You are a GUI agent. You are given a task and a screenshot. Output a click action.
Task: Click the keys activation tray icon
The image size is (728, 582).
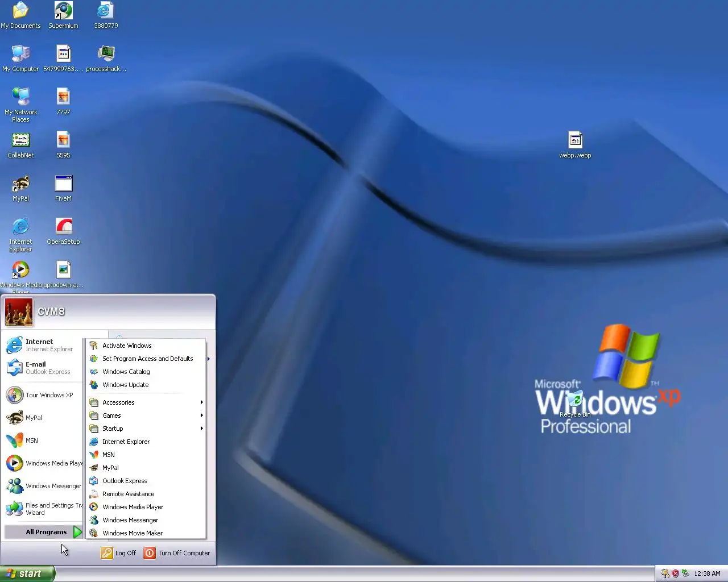click(x=665, y=573)
